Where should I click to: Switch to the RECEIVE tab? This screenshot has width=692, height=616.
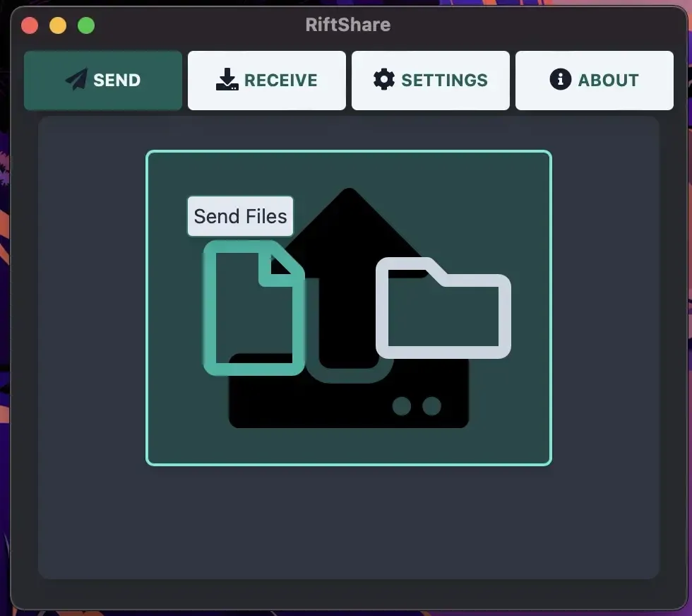[266, 80]
